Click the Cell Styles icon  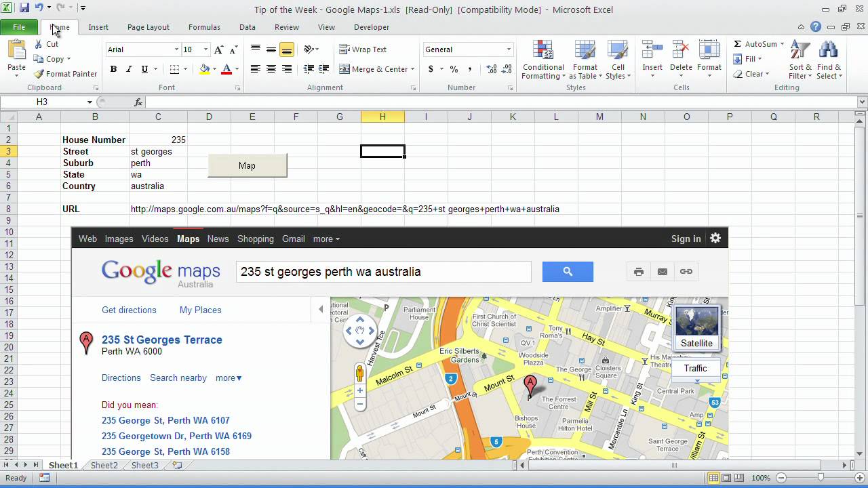point(618,51)
